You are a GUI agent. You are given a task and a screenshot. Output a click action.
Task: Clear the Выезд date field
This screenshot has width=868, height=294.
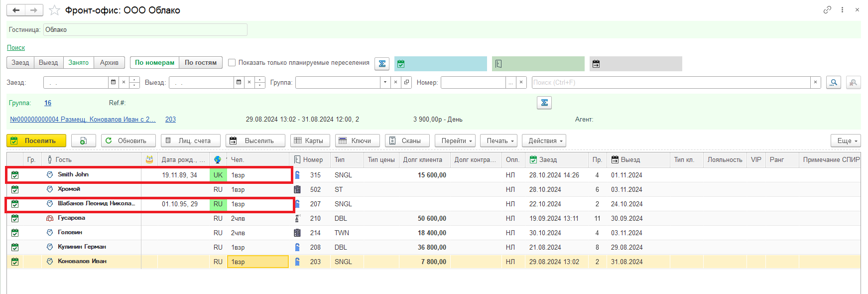pyautogui.click(x=248, y=82)
